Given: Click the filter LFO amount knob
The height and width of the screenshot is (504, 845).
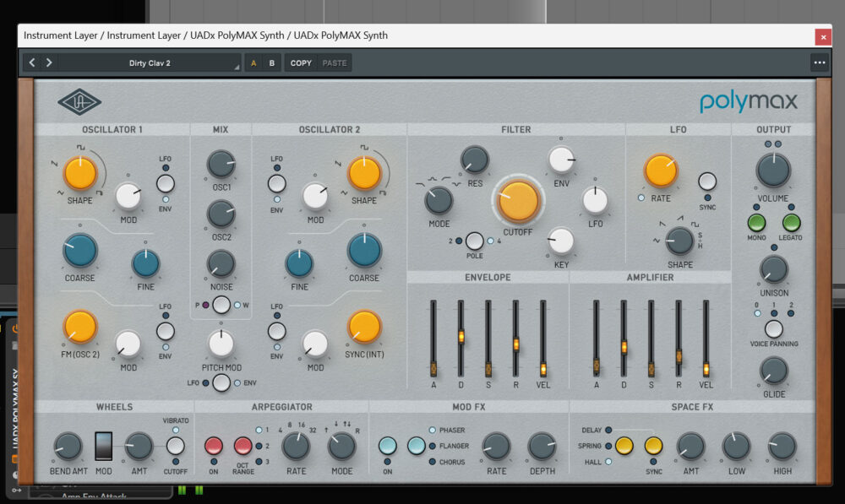Looking at the screenshot, I should pos(595,201).
